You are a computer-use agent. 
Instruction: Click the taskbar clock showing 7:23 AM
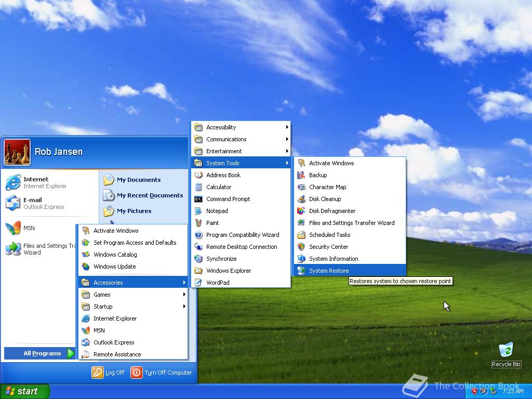[x=513, y=392]
